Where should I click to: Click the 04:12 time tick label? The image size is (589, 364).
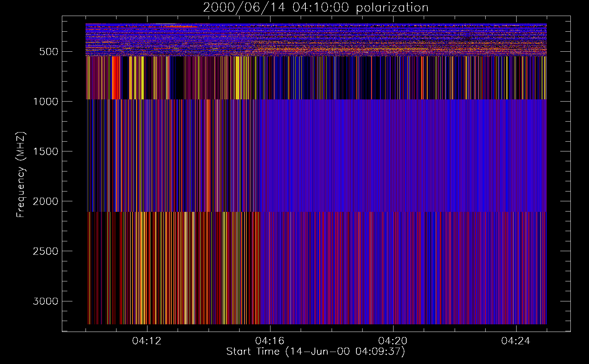pyautogui.click(x=147, y=341)
